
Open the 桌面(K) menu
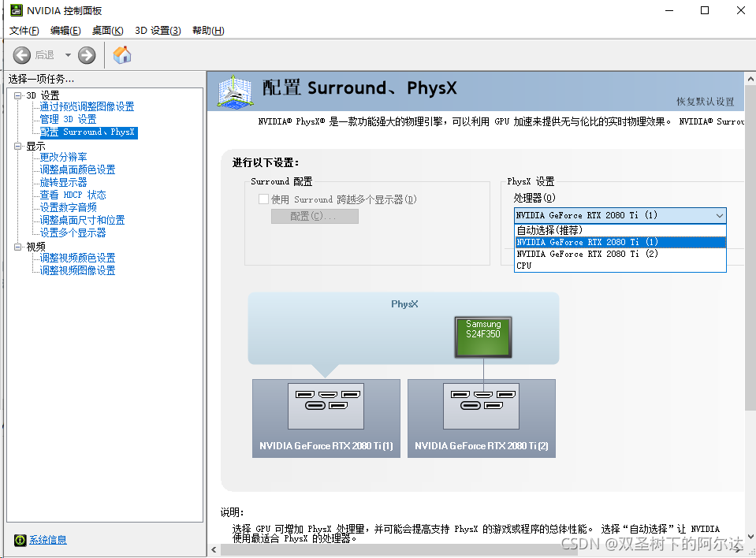(x=107, y=31)
